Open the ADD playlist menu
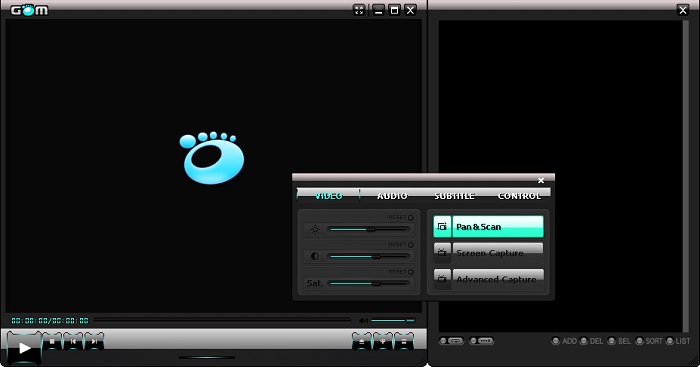The height and width of the screenshot is (367, 700). coord(564,341)
